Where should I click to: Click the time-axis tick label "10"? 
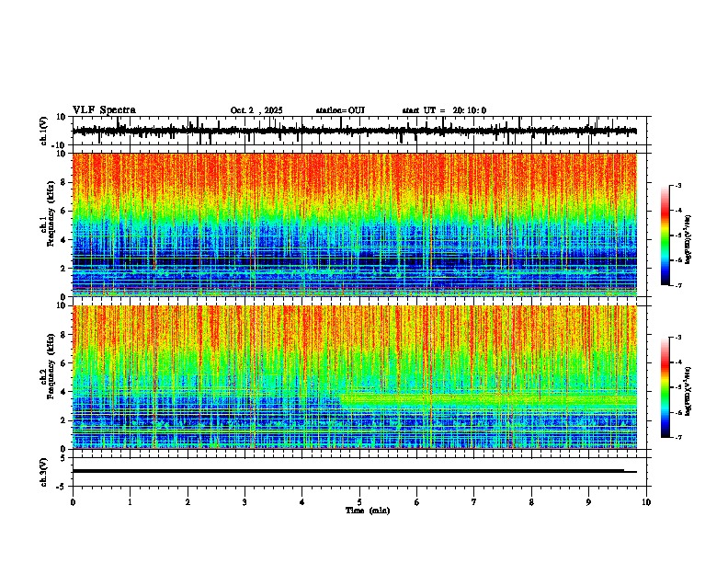tap(646, 502)
